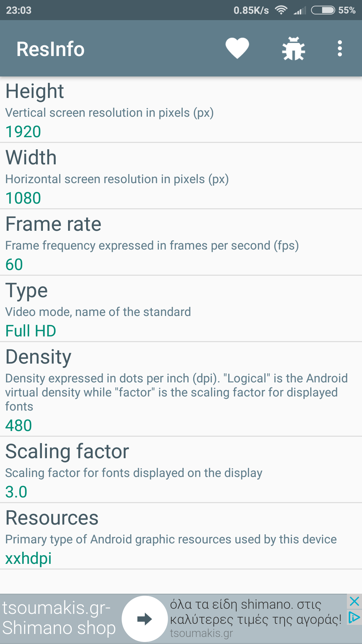This screenshot has width=362, height=644.
Task: Tap the battery indicator icon
Action: point(323,10)
